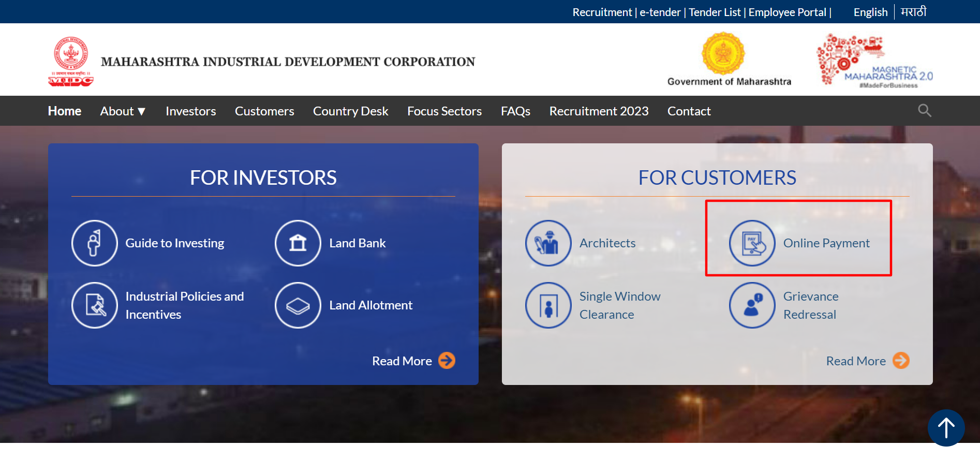The image size is (980, 460).
Task: Open the Land Bank link text
Action: [358, 243]
